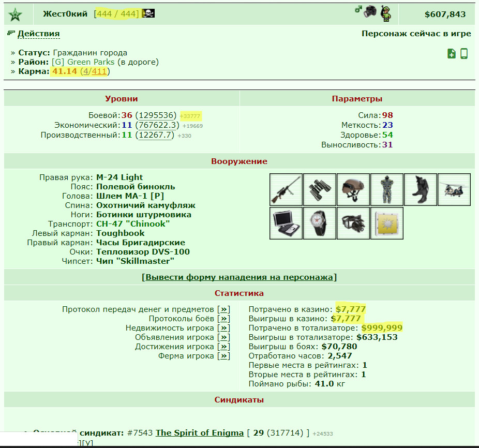The image size is (479, 448).
Task: Open the brigadier wristwatch thumbnail
Action: click(x=320, y=223)
